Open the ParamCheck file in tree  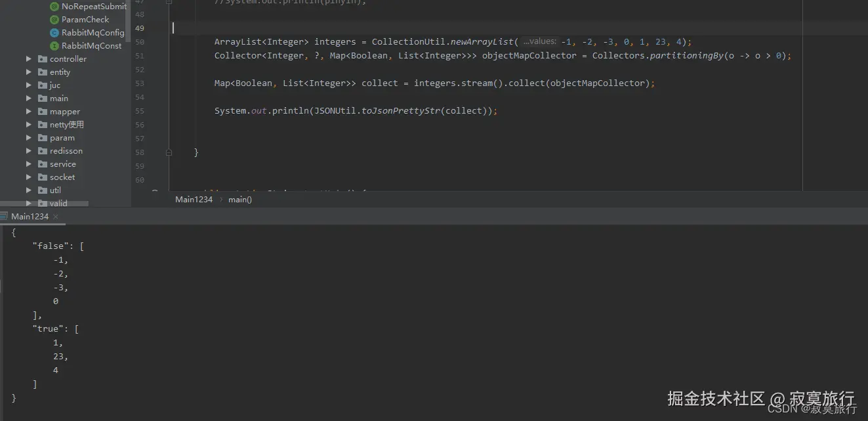click(x=85, y=20)
